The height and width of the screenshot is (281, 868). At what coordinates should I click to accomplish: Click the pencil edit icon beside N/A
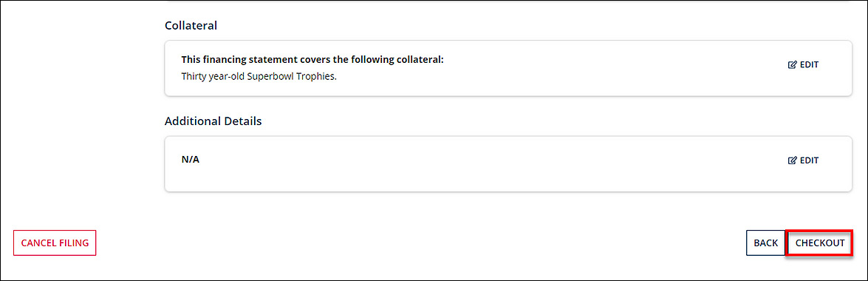click(792, 160)
